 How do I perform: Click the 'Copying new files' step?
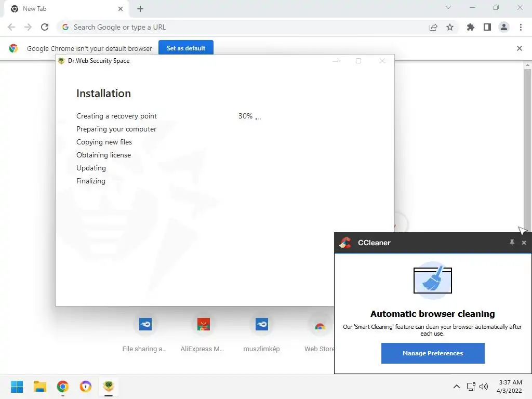click(104, 142)
